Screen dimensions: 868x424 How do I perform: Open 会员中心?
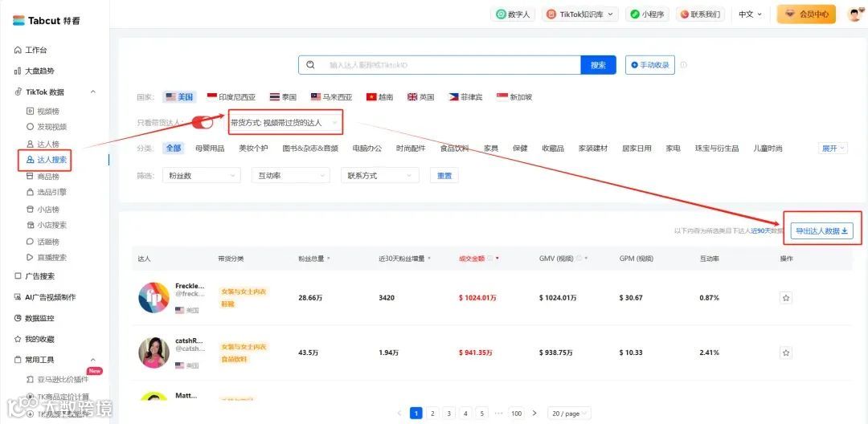(807, 14)
